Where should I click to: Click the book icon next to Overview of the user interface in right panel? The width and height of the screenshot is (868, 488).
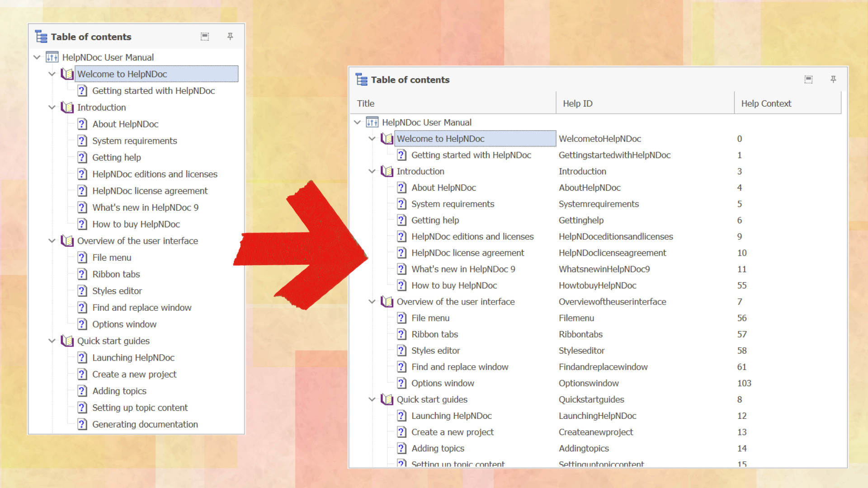[387, 301]
